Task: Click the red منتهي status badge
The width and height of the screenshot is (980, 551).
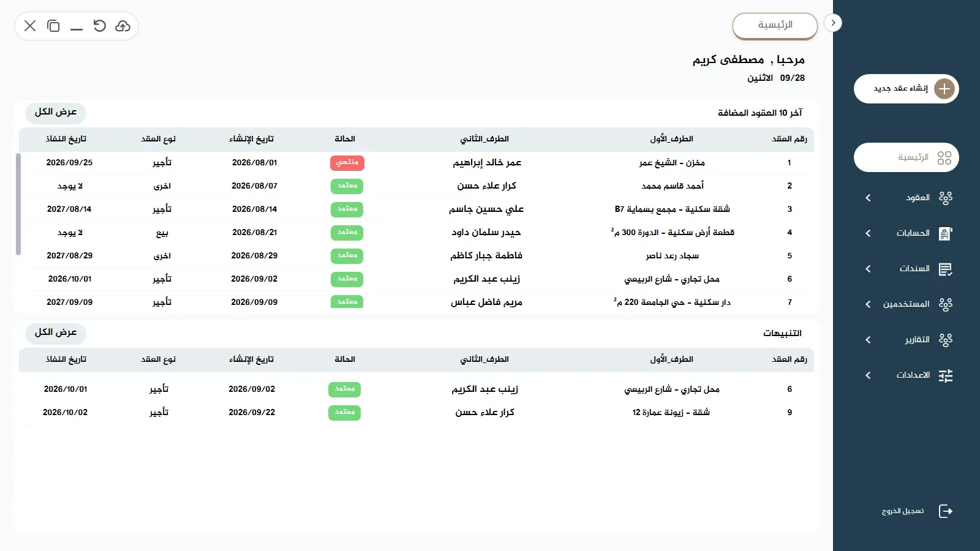Action: pyautogui.click(x=347, y=162)
